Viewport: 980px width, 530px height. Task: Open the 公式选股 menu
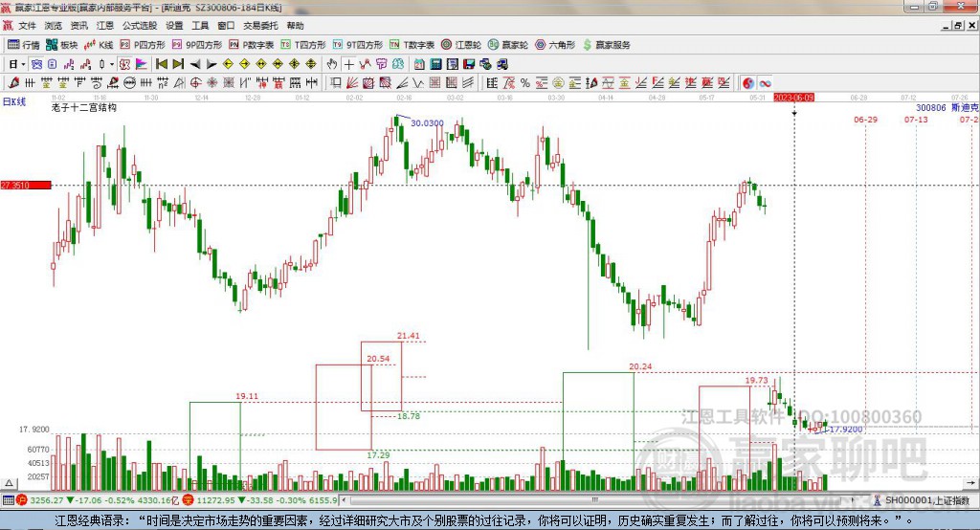coord(140,26)
